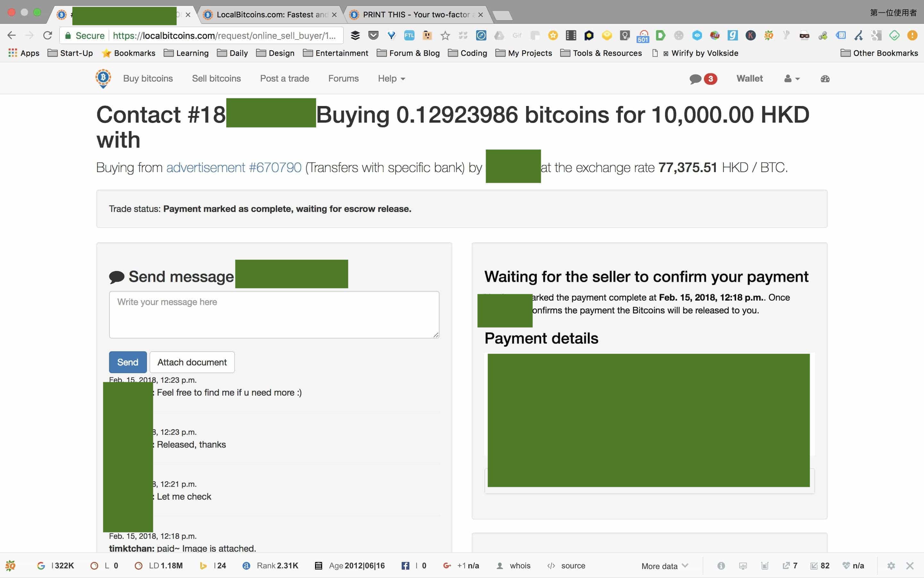Click the internal links count 82
This screenshot has width=924, height=578.
click(820, 566)
